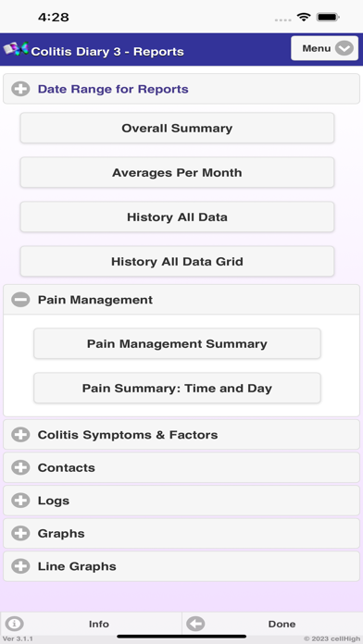363x644 pixels.
Task: Open Averages Per Month report
Action: tap(177, 172)
